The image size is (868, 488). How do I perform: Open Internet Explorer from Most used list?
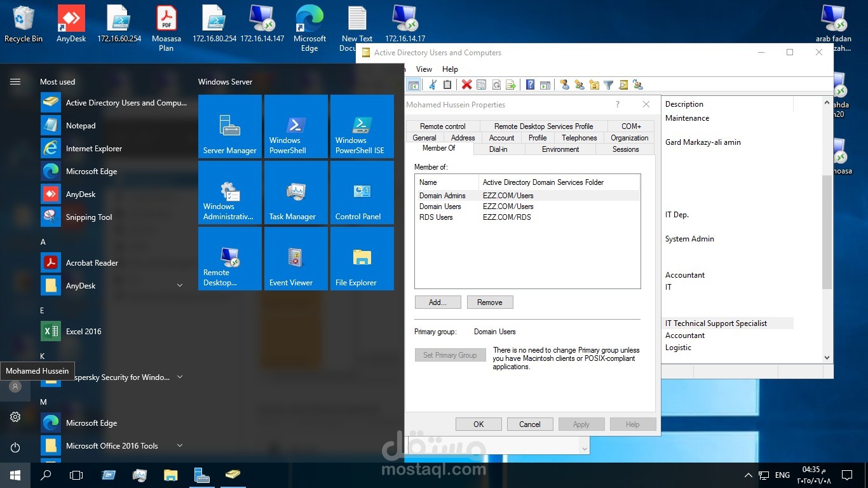point(114,149)
